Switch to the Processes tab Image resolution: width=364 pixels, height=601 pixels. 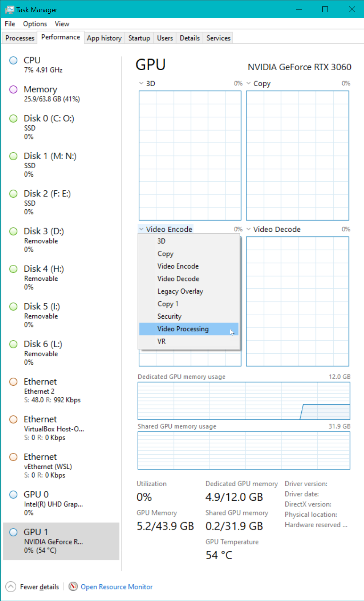coord(20,38)
